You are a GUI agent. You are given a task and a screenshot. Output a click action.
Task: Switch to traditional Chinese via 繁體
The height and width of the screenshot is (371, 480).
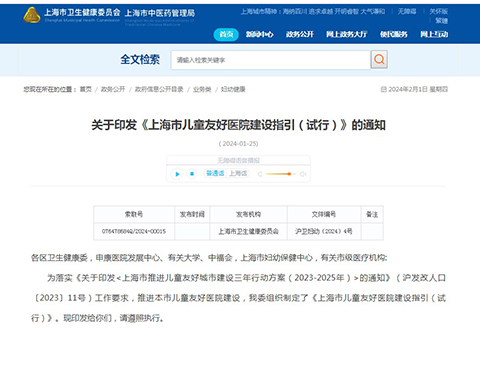[441, 21]
